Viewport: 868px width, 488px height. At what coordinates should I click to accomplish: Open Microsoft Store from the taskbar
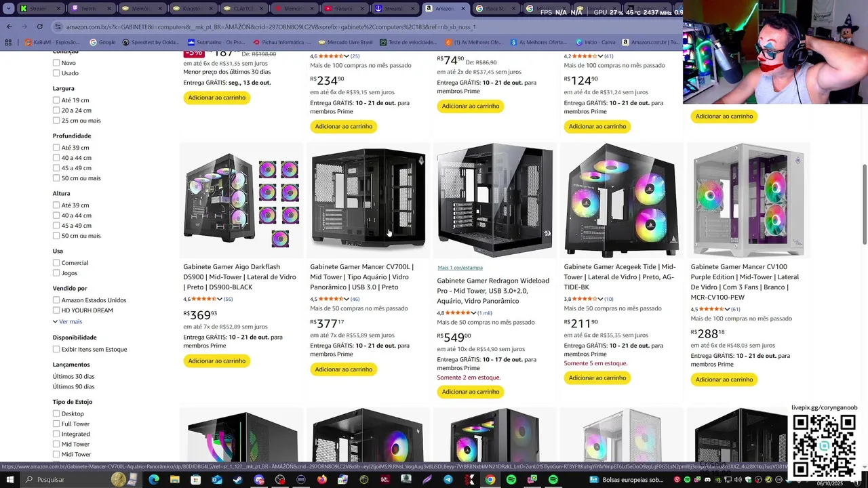coord(195,480)
